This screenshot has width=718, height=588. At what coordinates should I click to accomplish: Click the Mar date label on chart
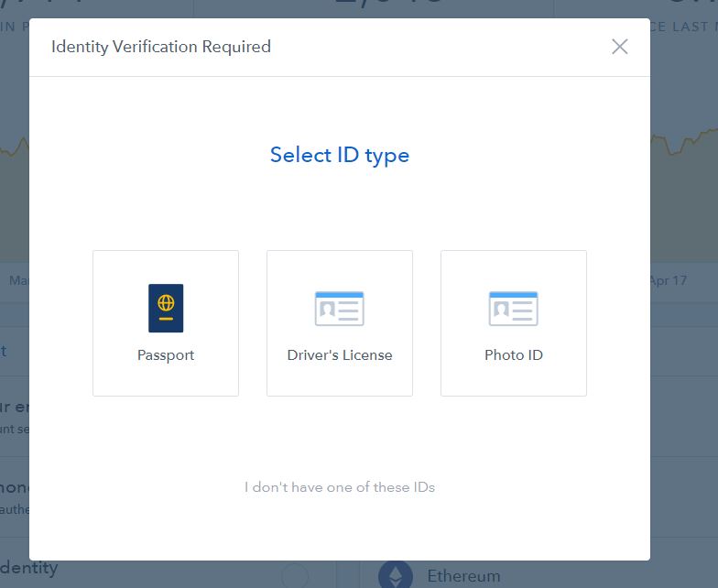[x=19, y=280]
